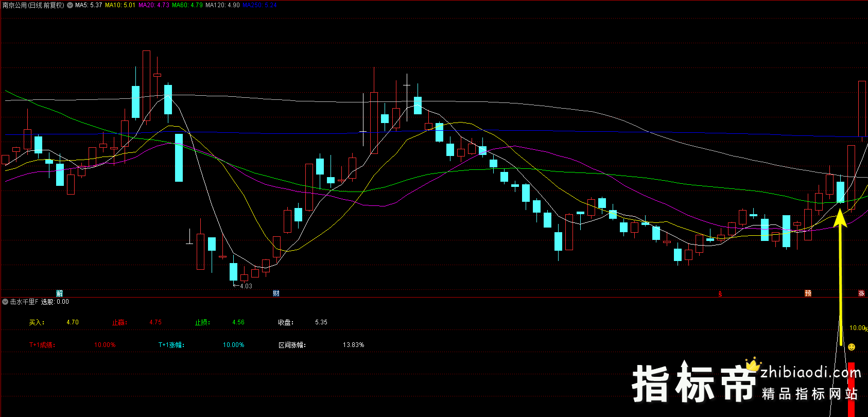Click the 止损 value 4.56
Viewport: 868px width, 417px height.
tap(238, 322)
